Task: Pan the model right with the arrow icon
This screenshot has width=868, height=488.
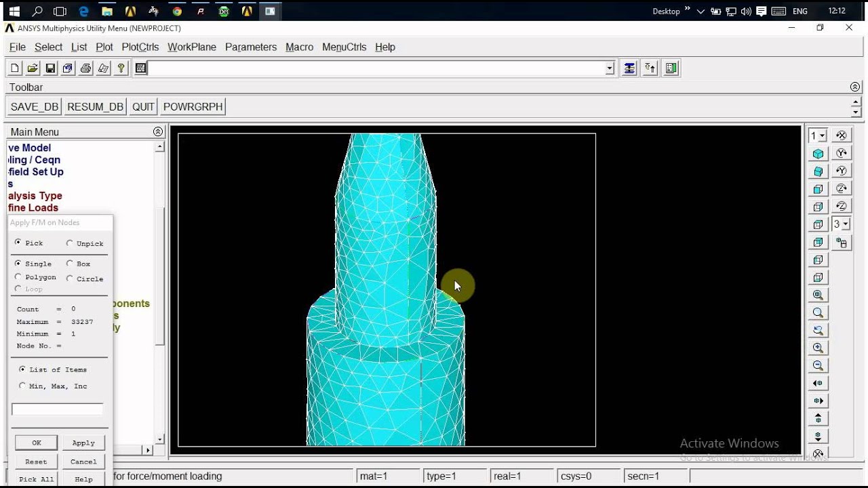Action: coord(818,401)
